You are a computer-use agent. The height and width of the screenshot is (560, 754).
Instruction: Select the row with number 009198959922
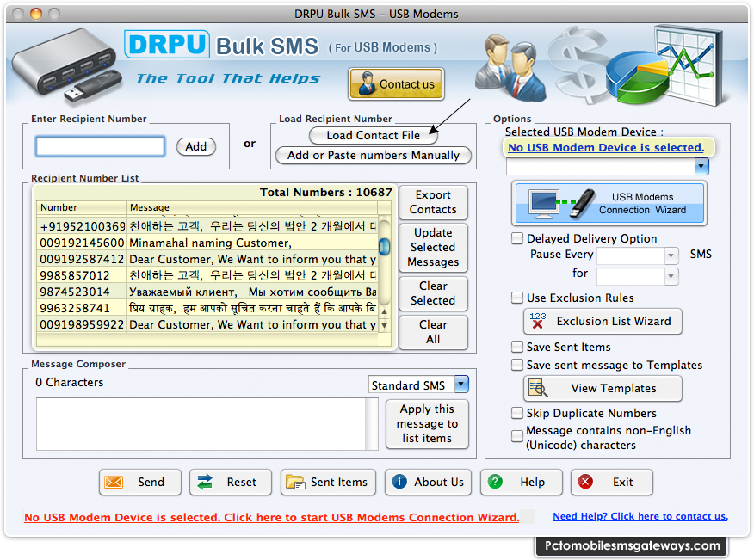[x=207, y=324]
